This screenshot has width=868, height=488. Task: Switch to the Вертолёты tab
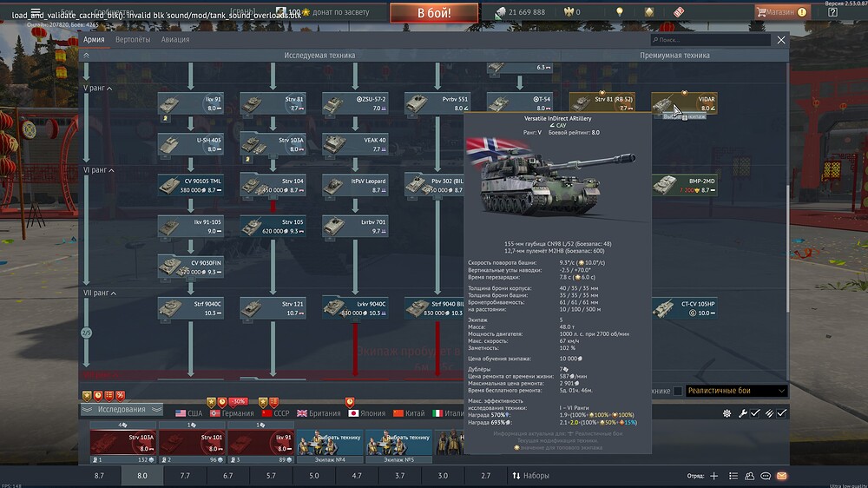(x=133, y=40)
